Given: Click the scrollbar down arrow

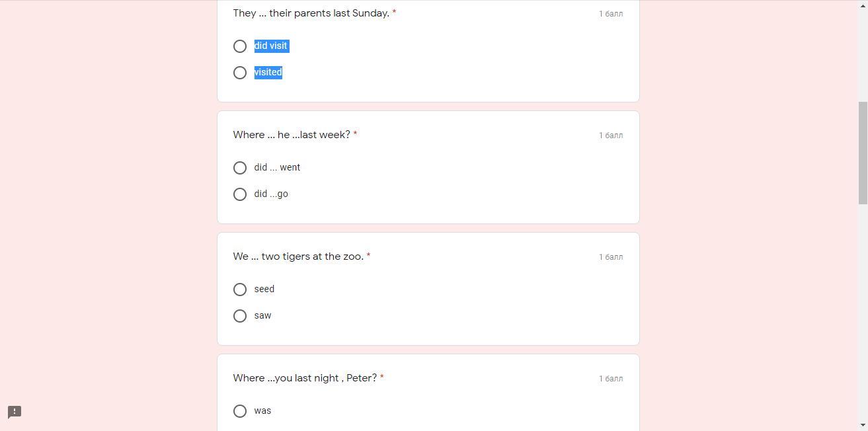Looking at the screenshot, I should [x=863, y=426].
